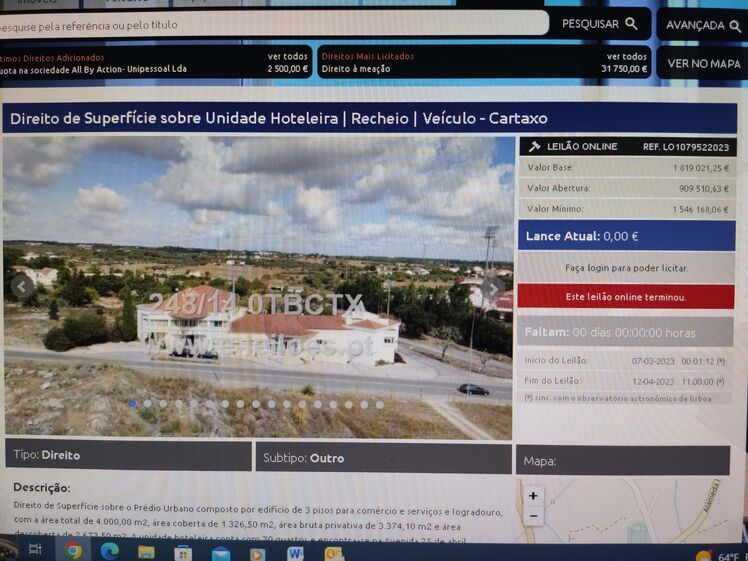Click the auction start date '07-03-2023'
Image resolution: width=748 pixels, height=561 pixels.
[653, 361]
